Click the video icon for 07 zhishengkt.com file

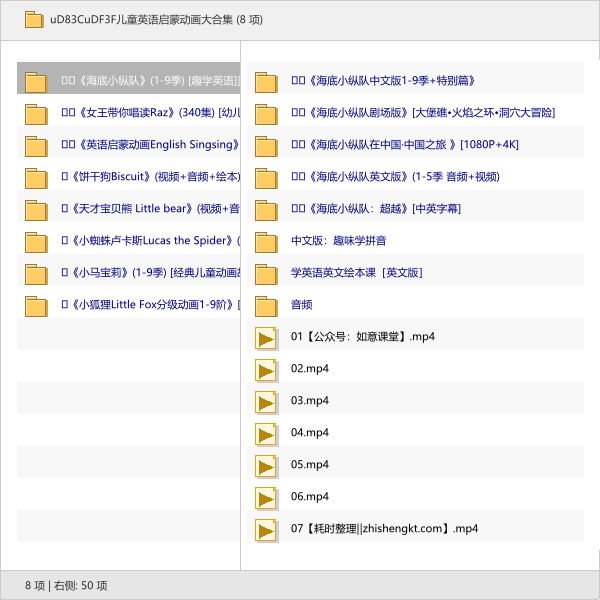(266, 529)
